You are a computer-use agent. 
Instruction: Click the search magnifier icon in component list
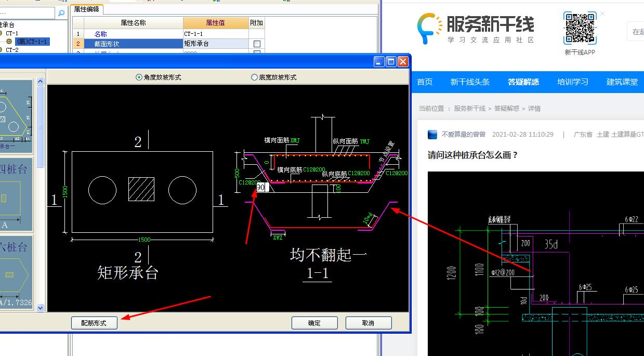61,13
